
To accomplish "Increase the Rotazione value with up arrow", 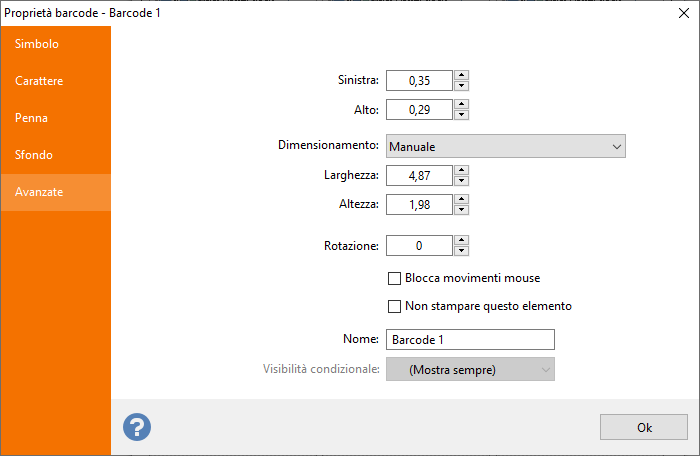I will point(461,240).
